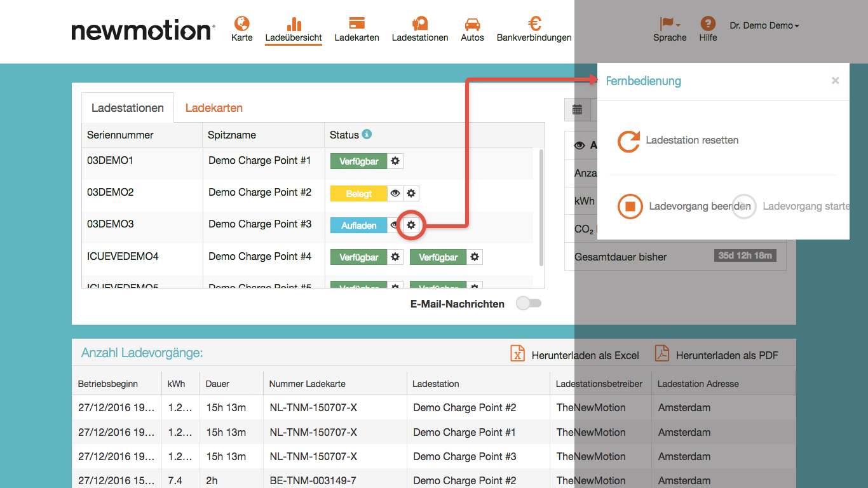
Task: Open Ladekarten card icon
Action: (x=356, y=24)
